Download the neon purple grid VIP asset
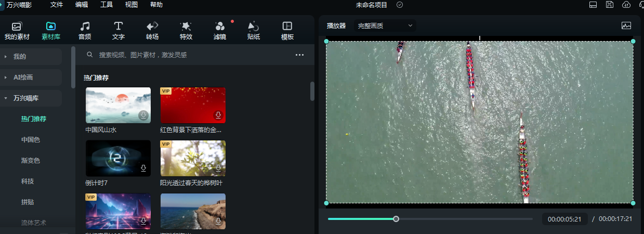The height and width of the screenshot is (234, 644). (143, 222)
